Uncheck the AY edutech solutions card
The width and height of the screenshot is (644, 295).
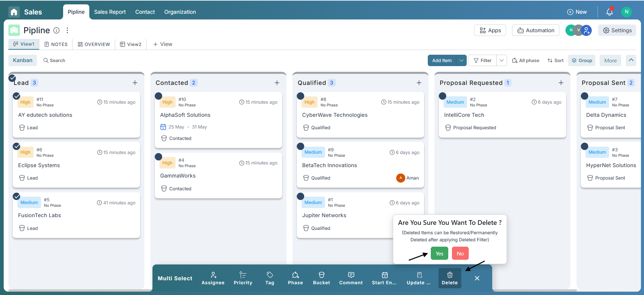coord(16,96)
